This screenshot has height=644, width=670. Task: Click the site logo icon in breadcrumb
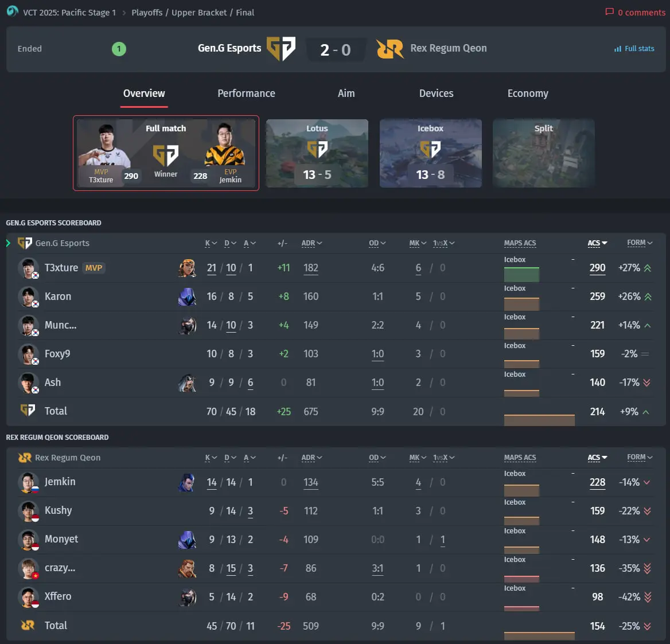12,11
